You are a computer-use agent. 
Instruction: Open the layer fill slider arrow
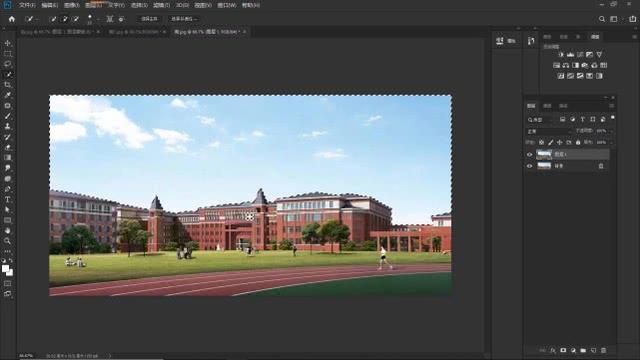tap(610, 142)
